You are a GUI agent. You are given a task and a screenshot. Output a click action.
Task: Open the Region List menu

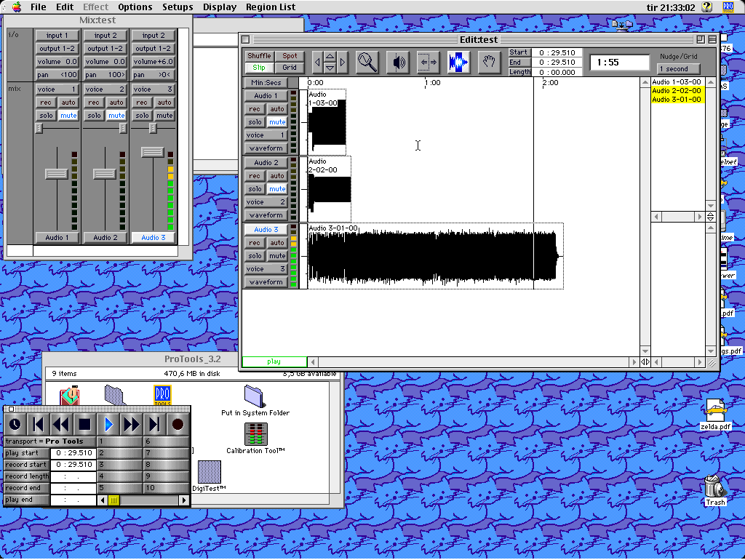271,7
